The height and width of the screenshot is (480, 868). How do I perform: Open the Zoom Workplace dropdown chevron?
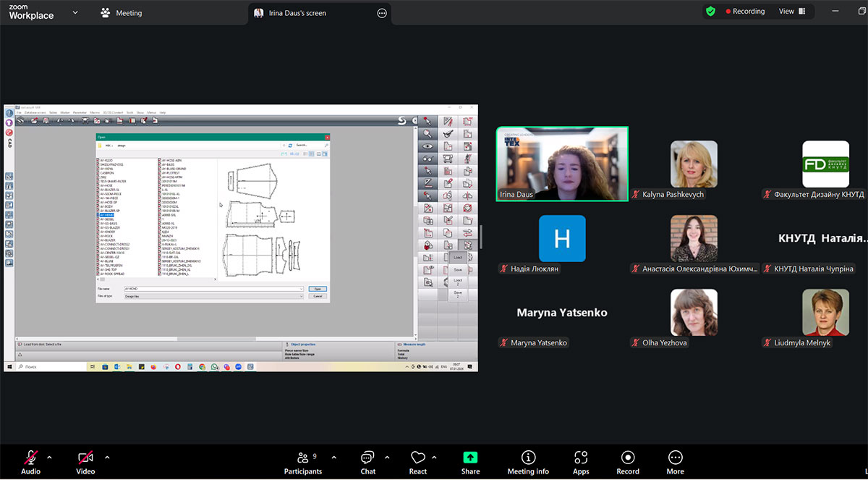tap(75, 12)
